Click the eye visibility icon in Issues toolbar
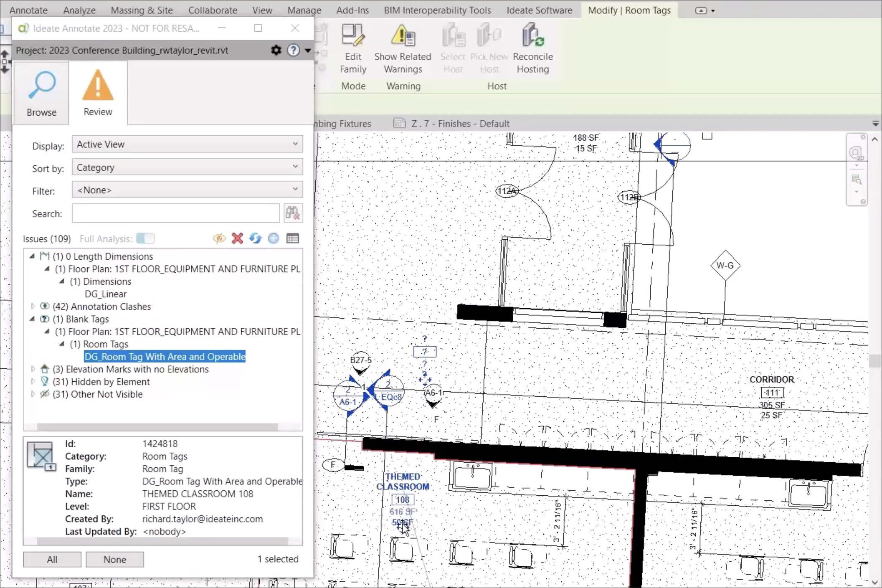The height and width of the screenshot is (588, 882). (219, 238)
